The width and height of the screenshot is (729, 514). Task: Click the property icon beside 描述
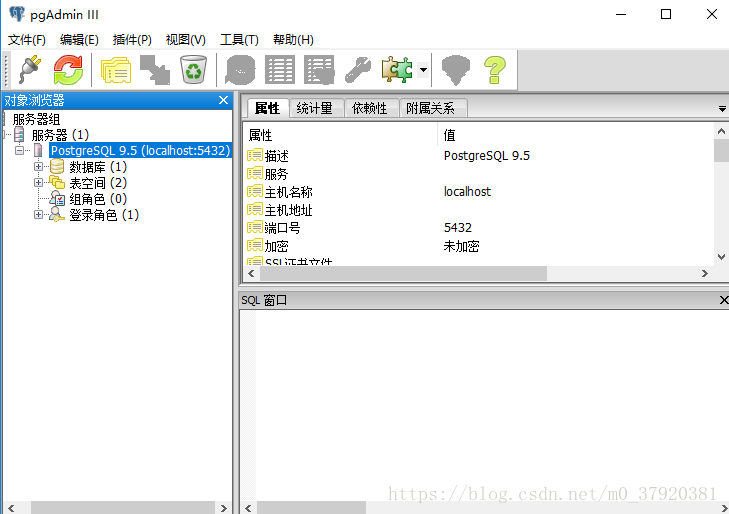[x=255, y=155]
